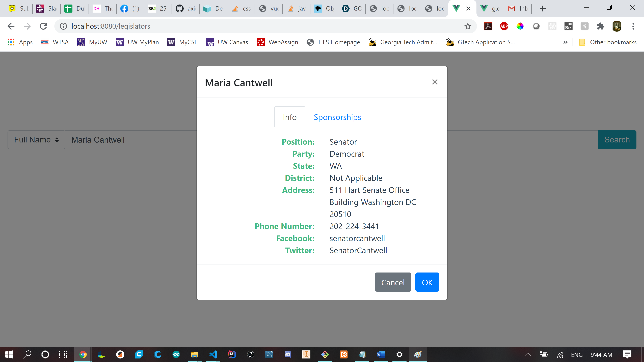This screenshot has height=362, width=644.
Task: Click the Adobe Acrobat extension icon
Action: click(x=488, y=26)
